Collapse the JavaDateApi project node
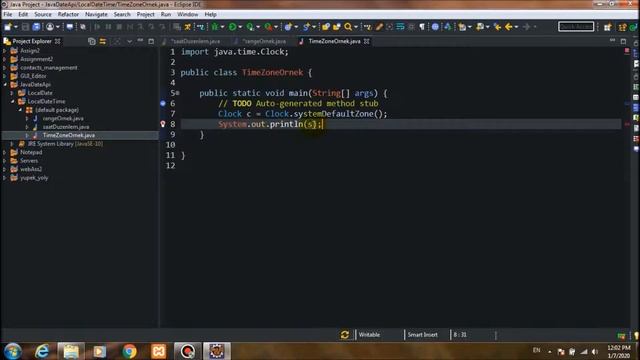The image size is (640, 360). [x=5, y=84]
